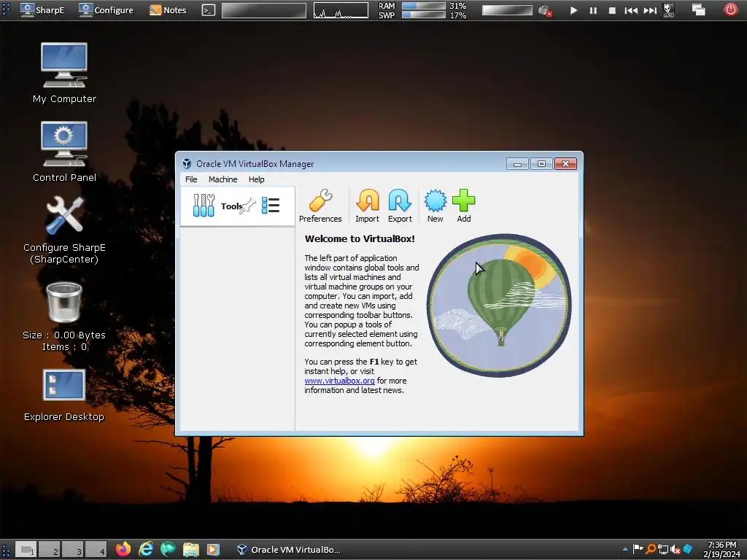Open the Tools list menu icon

point(271,206)
